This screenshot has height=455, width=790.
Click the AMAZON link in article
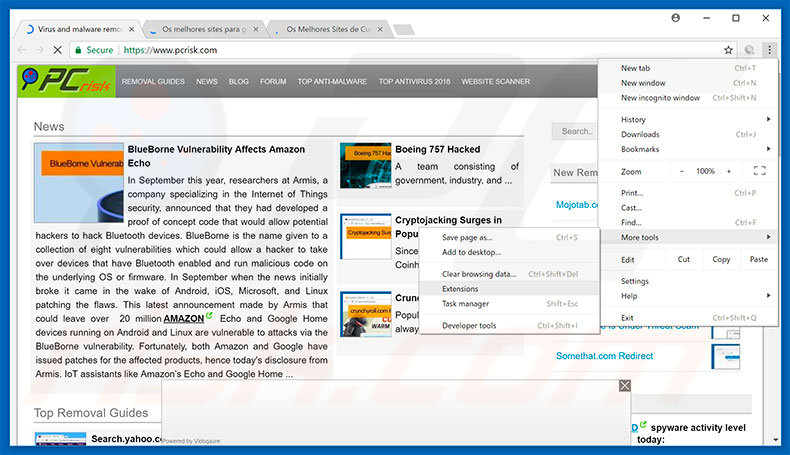pyautogui.click(x=184, y=318)
